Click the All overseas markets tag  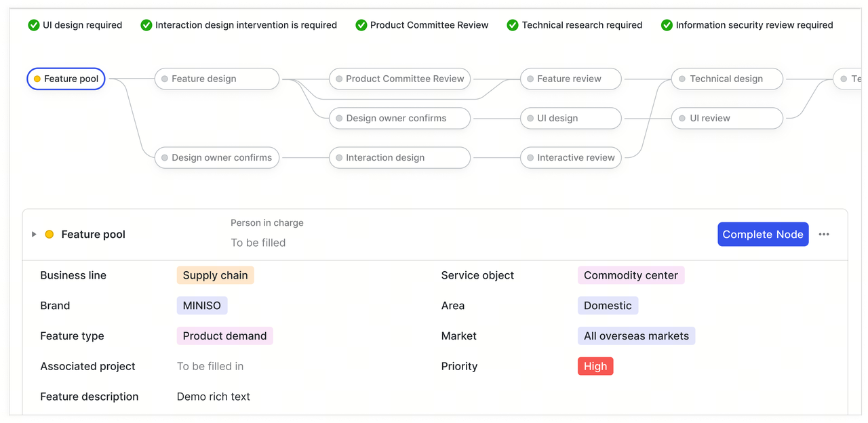(x=636, y=336)
